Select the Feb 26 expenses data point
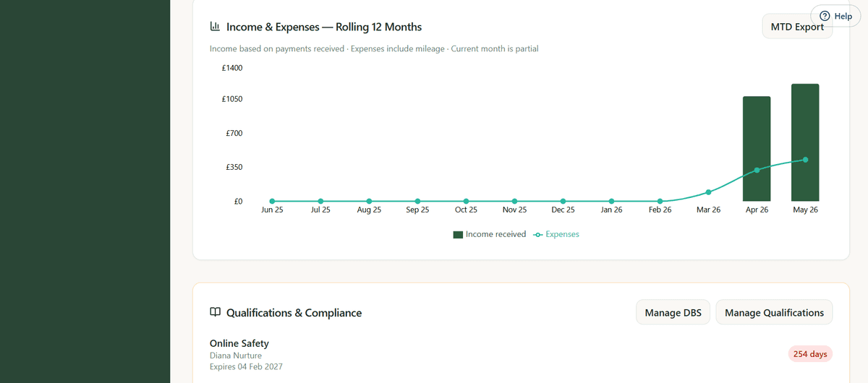 [660, 201]
